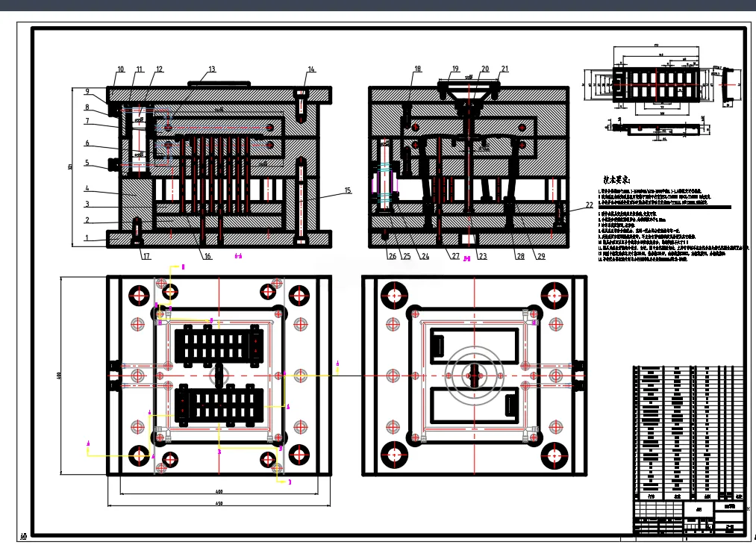Click part callout number 27

coord(455,256)
